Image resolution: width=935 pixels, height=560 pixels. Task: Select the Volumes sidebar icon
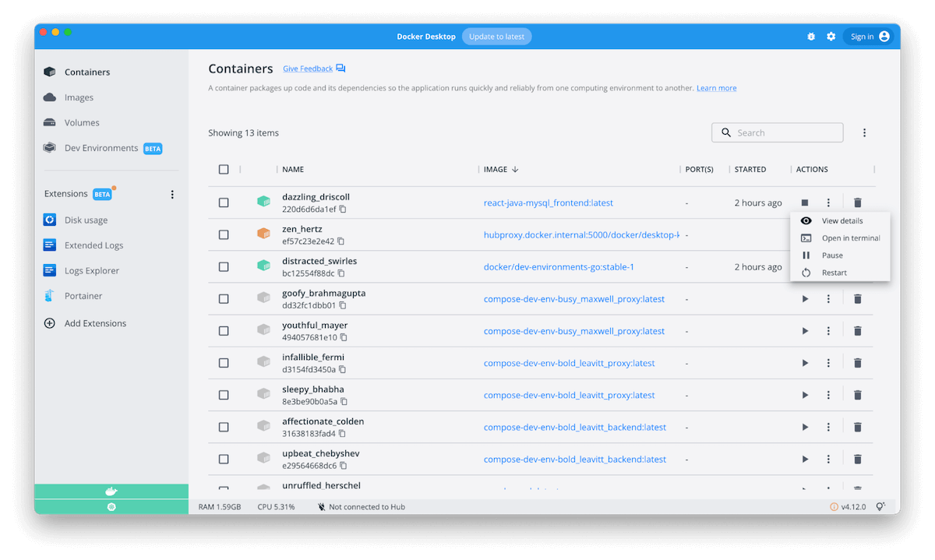point(49,122)
